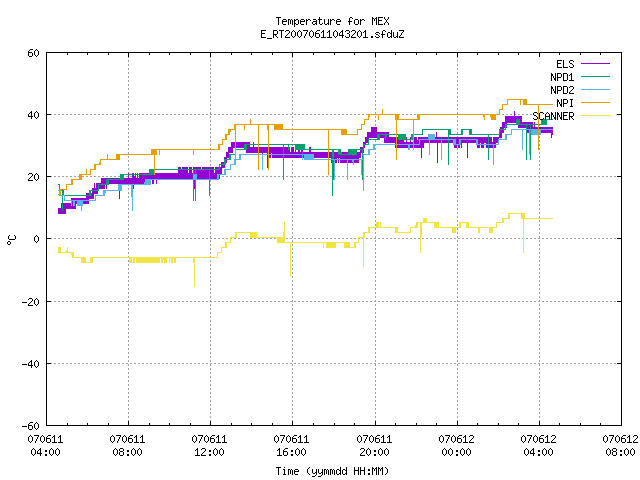Click the y-axis label 0
The image size is (640, 480).
36,239
